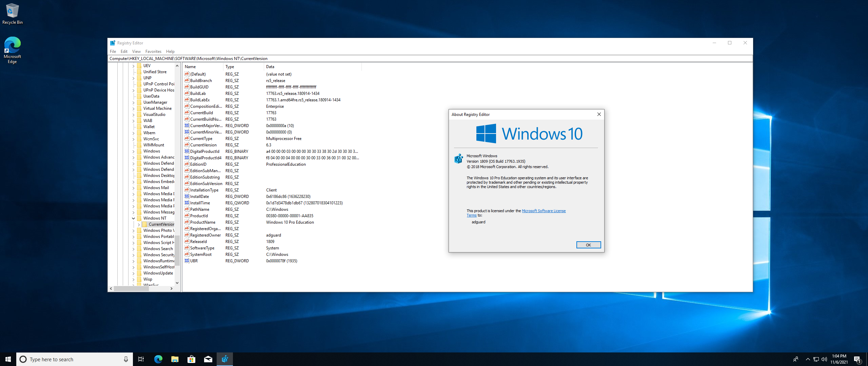Click the registry path address bar
The height and width of the screenshot is (366, 868).
click(x=430, y=59)
